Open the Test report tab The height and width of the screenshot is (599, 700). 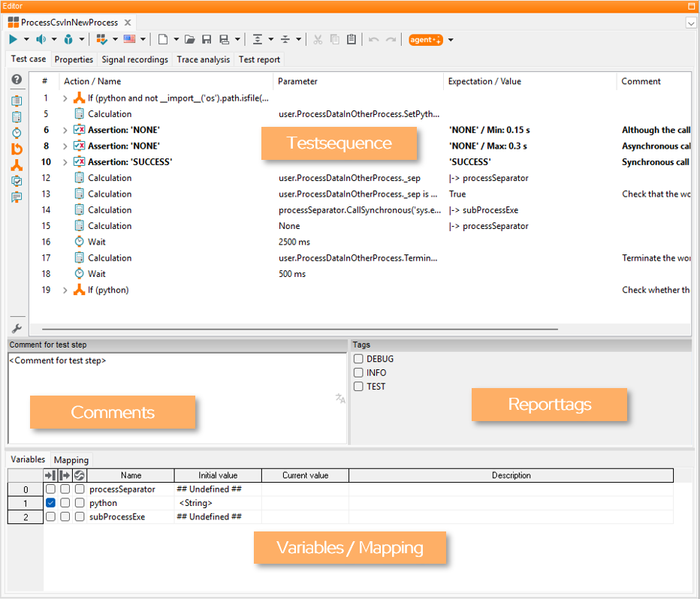point(259,59)
